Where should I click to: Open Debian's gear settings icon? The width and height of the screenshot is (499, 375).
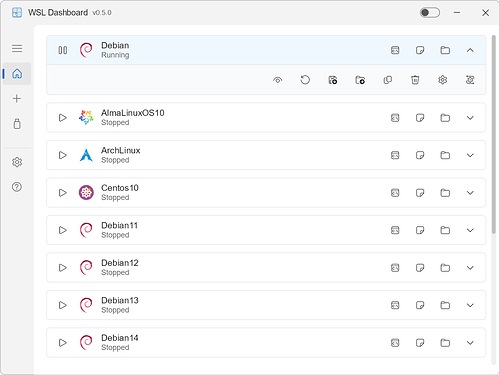pos(443,80)
